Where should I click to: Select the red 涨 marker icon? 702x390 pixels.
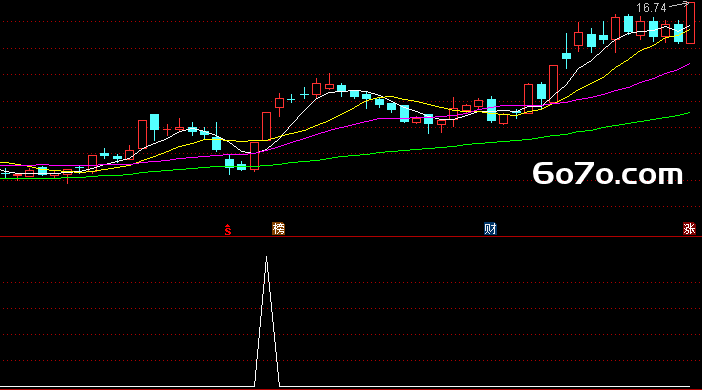pos(689,229)
